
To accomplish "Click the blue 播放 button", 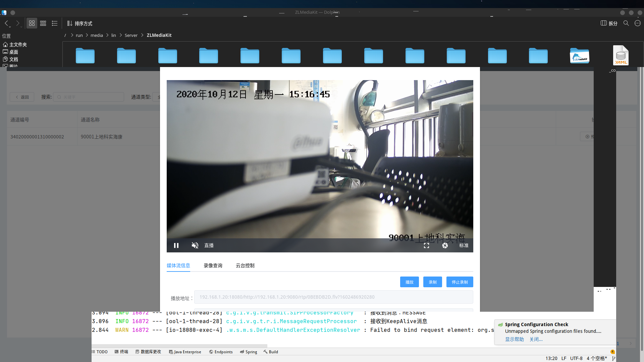I will pos(409,282).
